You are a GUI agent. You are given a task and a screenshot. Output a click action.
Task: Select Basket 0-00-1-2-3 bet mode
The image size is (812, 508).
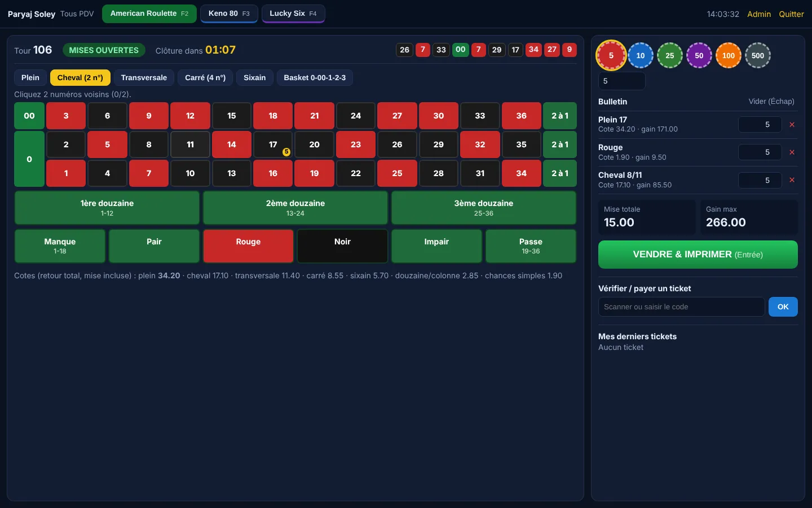[x=315, y=78]
